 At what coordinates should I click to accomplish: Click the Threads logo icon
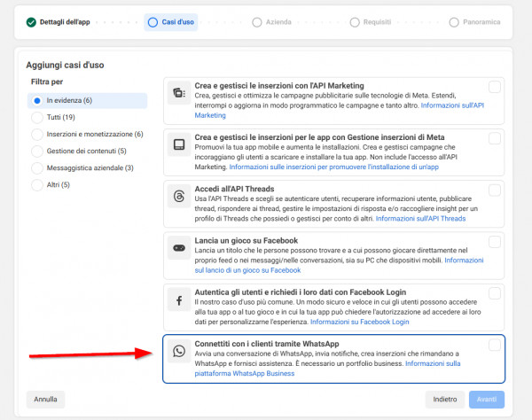coord(179,196)
